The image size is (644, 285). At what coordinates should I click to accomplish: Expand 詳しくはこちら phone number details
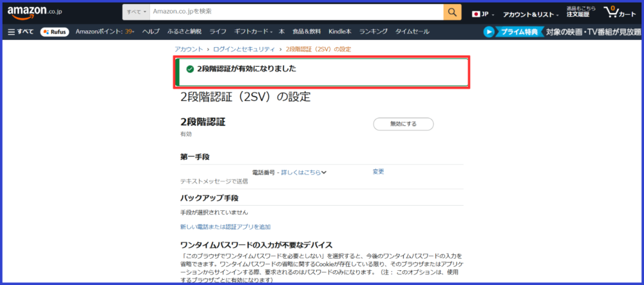point(303,172)
